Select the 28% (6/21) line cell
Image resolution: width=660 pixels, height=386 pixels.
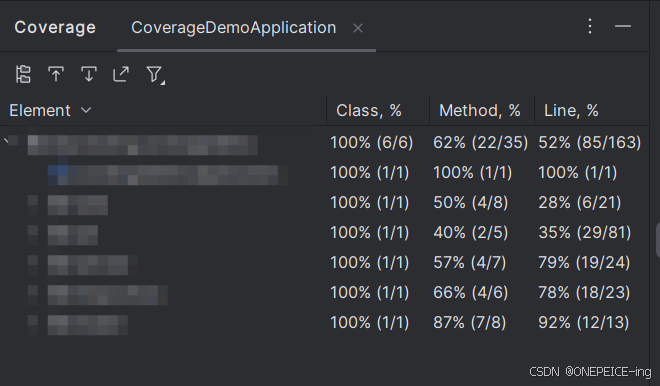[x=580, y=203]
